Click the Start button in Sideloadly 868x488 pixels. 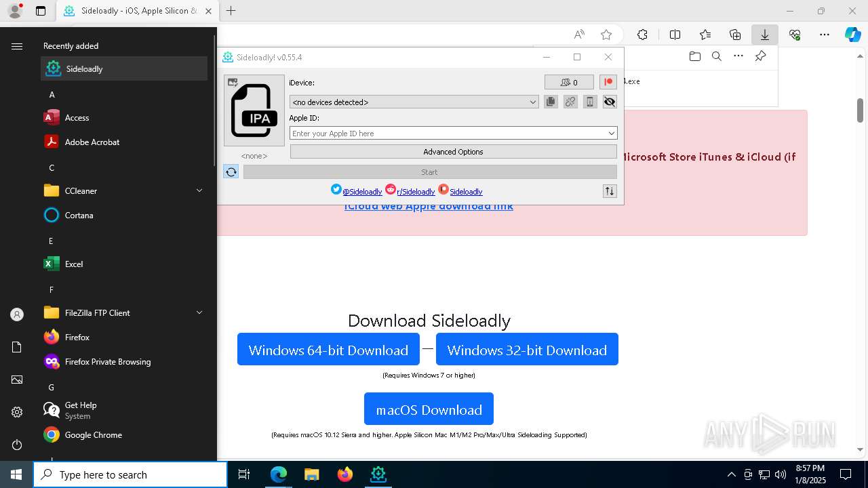(x=430, y=172)
